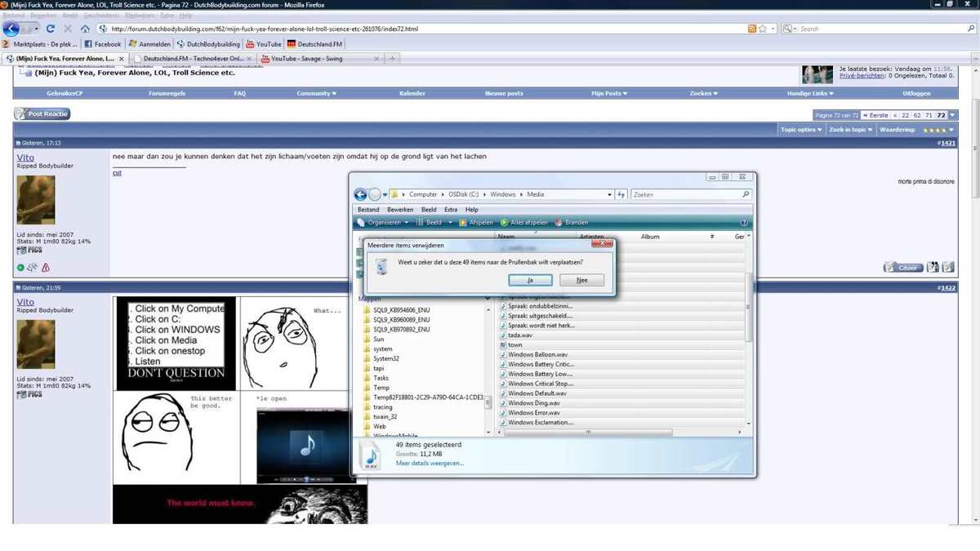
Task: Click the Meer details weergeven link
Action: tap(430, 463)
